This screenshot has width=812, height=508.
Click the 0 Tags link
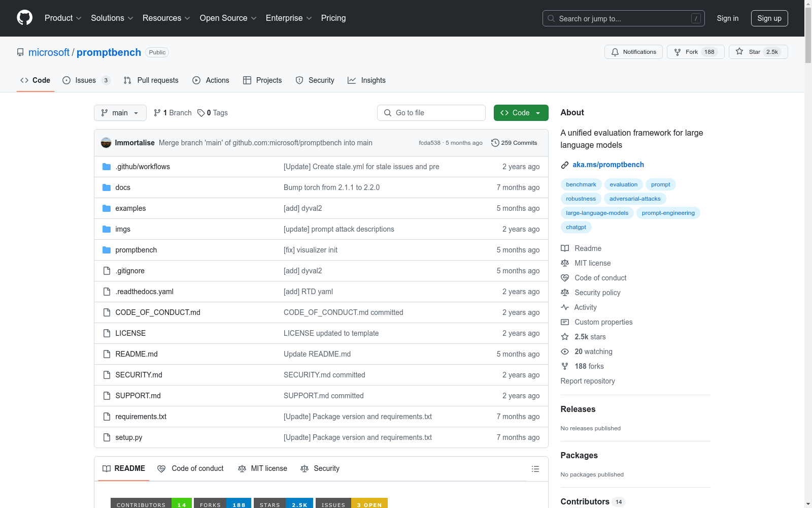213,113
